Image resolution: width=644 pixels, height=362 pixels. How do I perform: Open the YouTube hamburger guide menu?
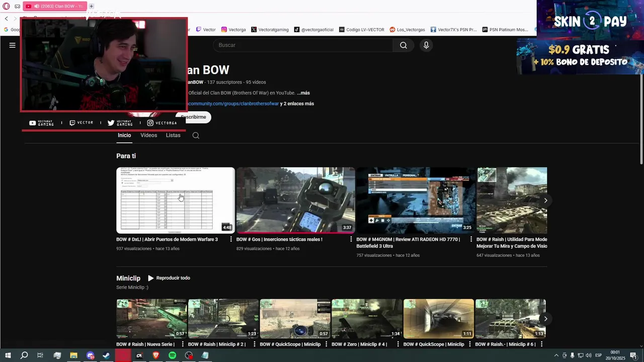tap(13, 45)
